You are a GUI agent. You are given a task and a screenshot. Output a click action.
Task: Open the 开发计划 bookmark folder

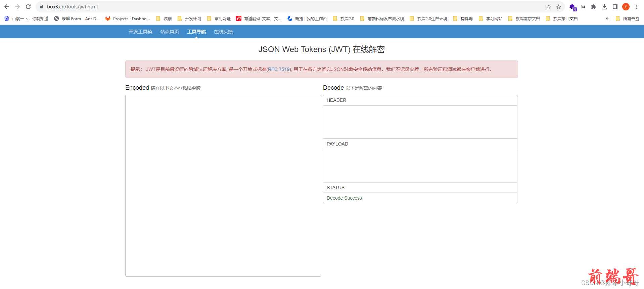coord(189,19)
